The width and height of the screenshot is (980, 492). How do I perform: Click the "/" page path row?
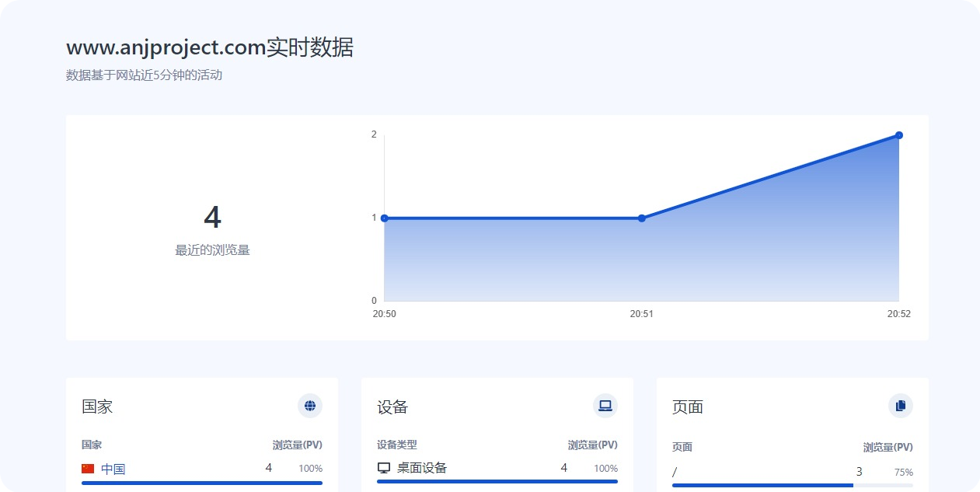(793, 472)
